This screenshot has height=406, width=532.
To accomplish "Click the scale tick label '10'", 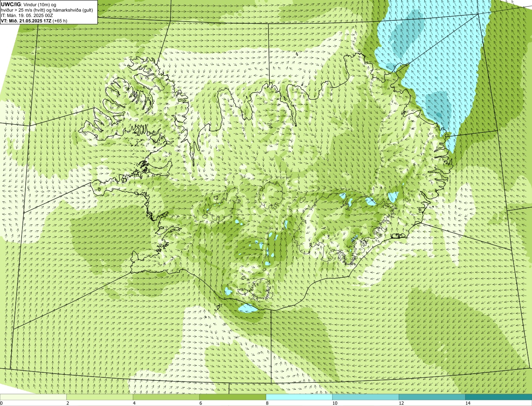I will (334, 403).
